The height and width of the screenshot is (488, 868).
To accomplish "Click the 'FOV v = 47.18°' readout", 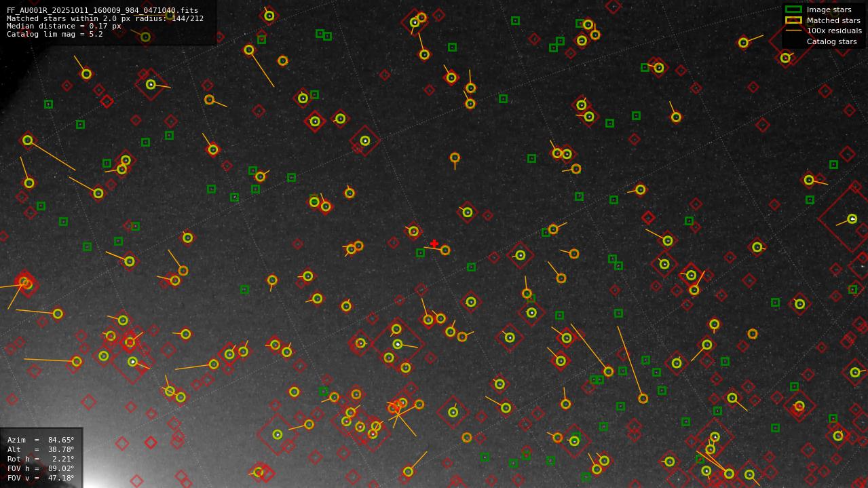I will pyautogui.click(x=41, y=478).
